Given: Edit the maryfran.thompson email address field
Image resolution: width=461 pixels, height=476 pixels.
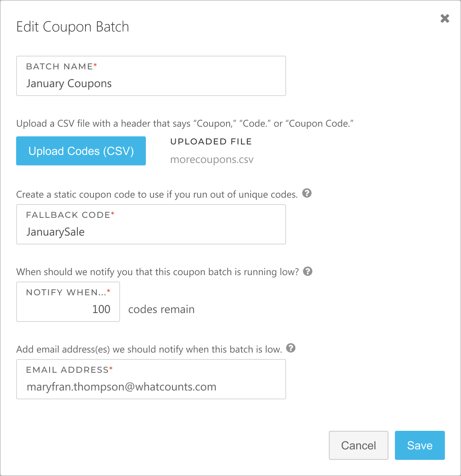Looking at the screenshot, I should pos(151,387).
